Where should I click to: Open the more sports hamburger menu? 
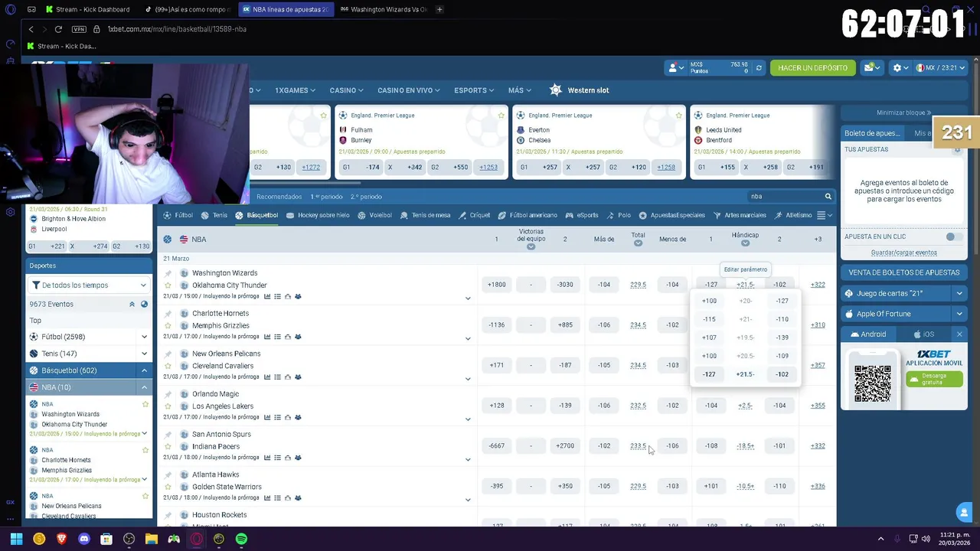824,216
